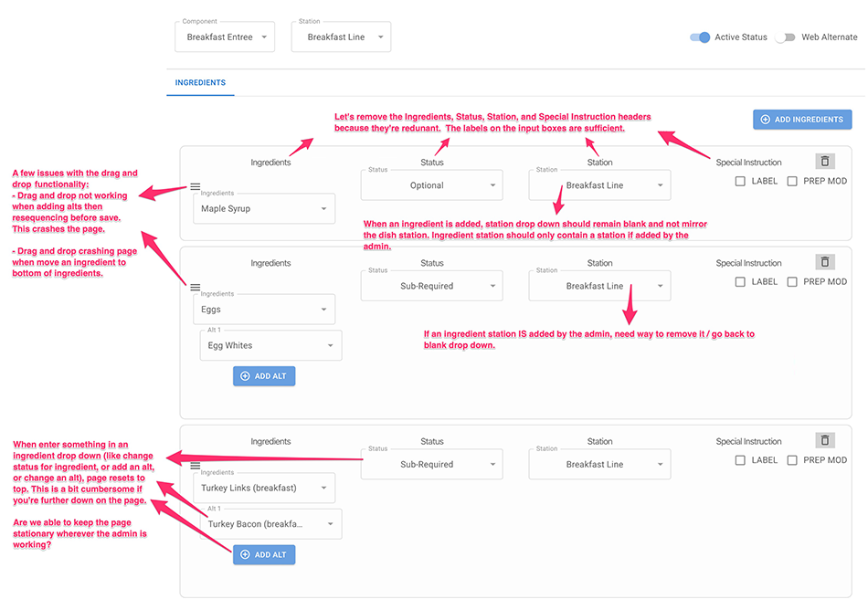Open the Turkey Links ingredient dropdown

264,489
